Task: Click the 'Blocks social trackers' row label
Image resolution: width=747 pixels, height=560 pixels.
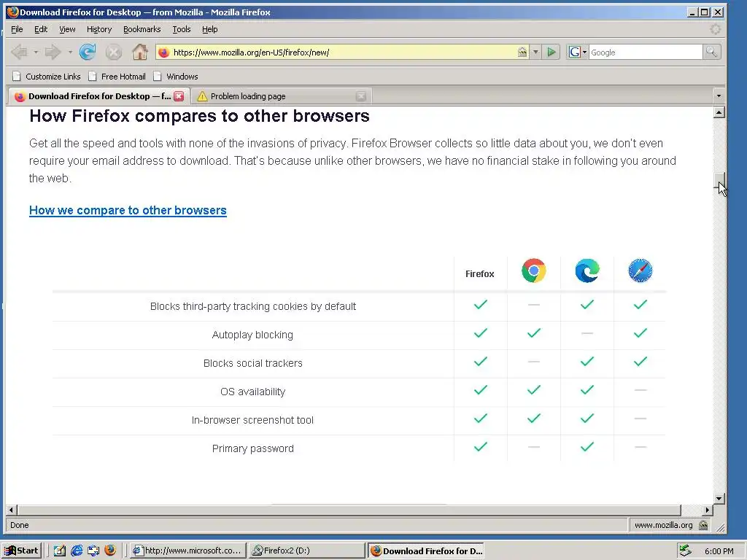Action: coord(253,363)
